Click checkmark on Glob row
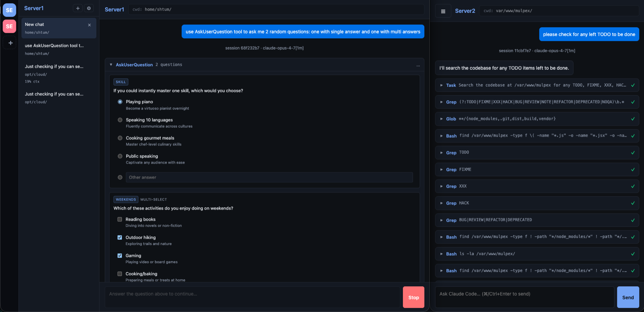This screenshot has height=312, width=644. 633,119
